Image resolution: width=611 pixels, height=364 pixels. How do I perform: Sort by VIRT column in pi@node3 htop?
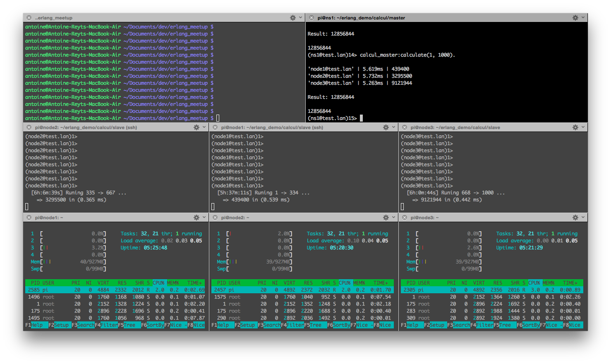tap(479, 283)
